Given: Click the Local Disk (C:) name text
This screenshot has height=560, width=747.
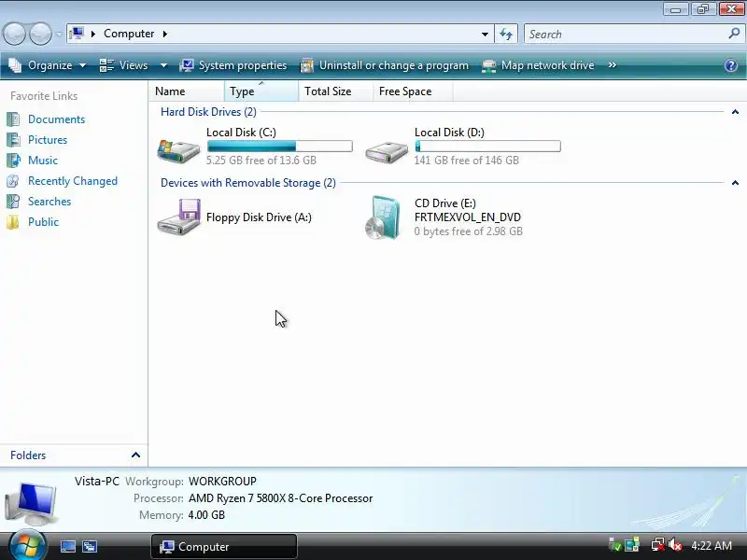Looking at the screenshot, I should (241, 133).
